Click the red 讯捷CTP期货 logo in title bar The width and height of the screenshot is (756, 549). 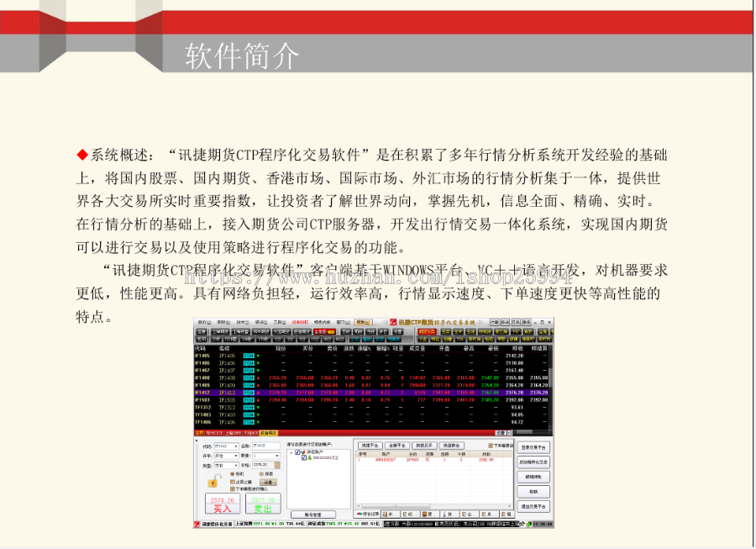point(393,322)
